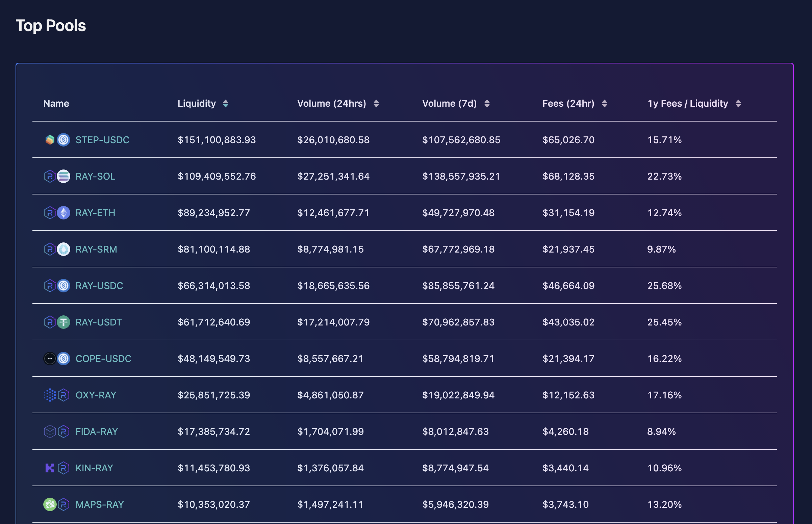Viewport: 812px width, 524px height.
Task: Open the RAY-USDC pool link
Action: [x=99, y=286]
